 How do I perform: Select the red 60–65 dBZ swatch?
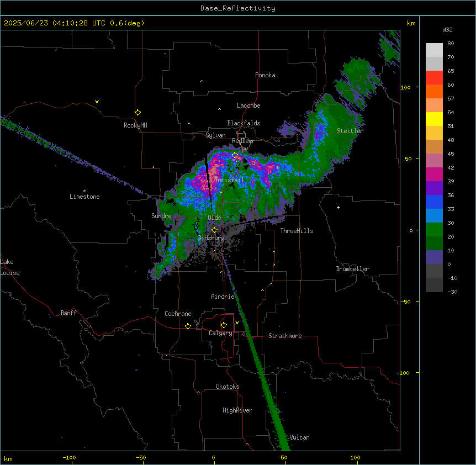pos(434,78)
